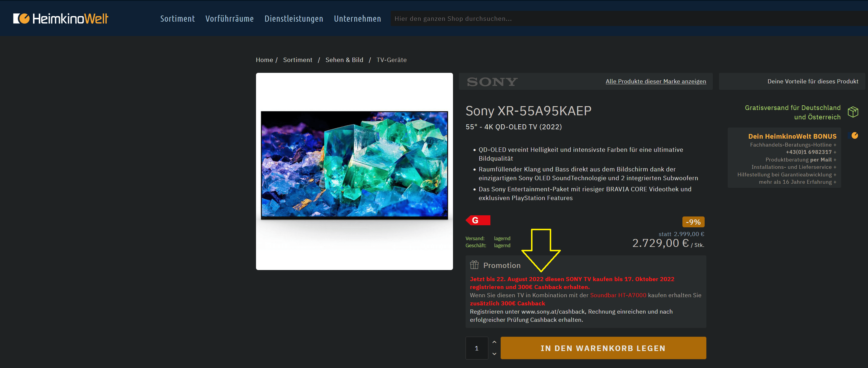Click the old price statt 2.999,00 €

(x=681, y=234)
